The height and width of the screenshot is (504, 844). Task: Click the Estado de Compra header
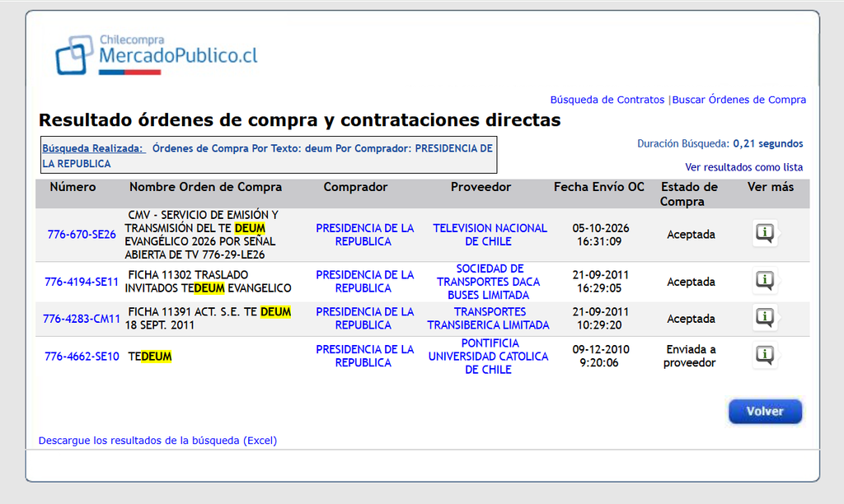[689, 194]
